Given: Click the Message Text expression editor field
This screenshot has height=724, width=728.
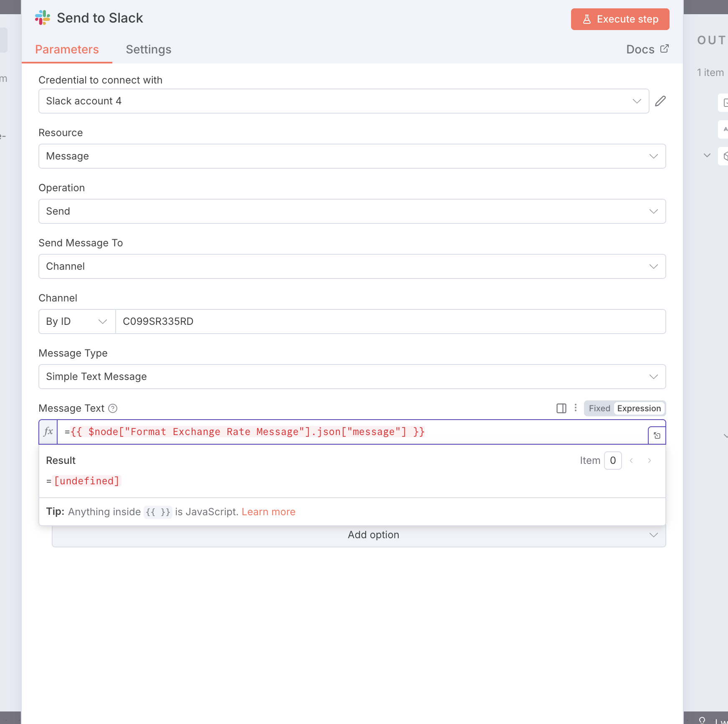Looking at the screenshot, I should coord(352,432).
